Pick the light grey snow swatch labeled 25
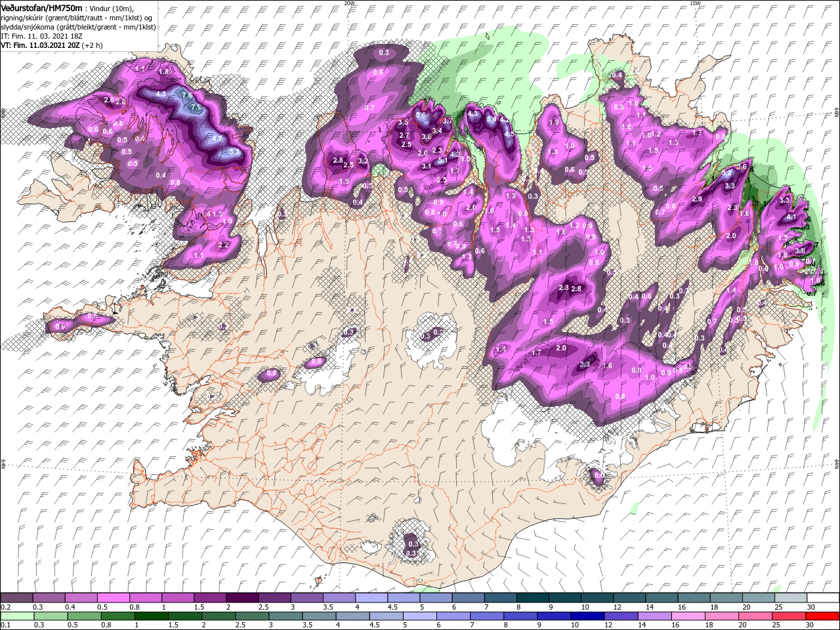The height and width of the screenshot is (630, 840). tap(790, 598)
